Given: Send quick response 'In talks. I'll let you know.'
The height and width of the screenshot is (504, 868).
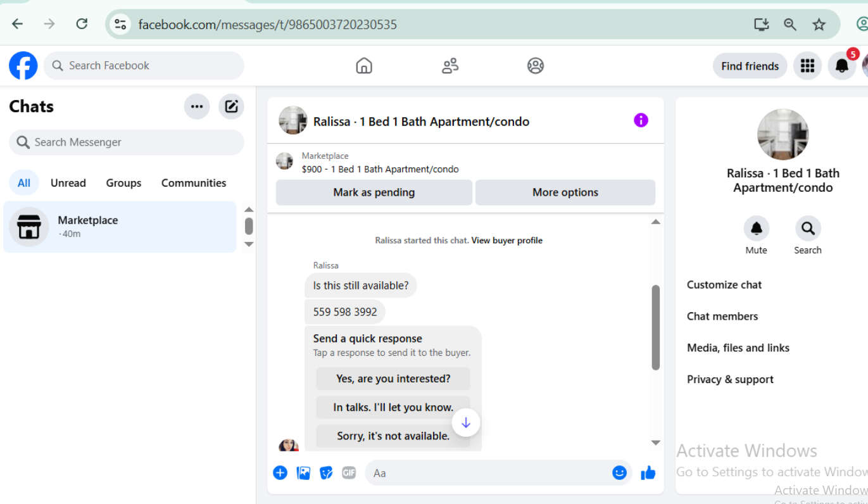Looking at the screenshot, I should point(393,407).
